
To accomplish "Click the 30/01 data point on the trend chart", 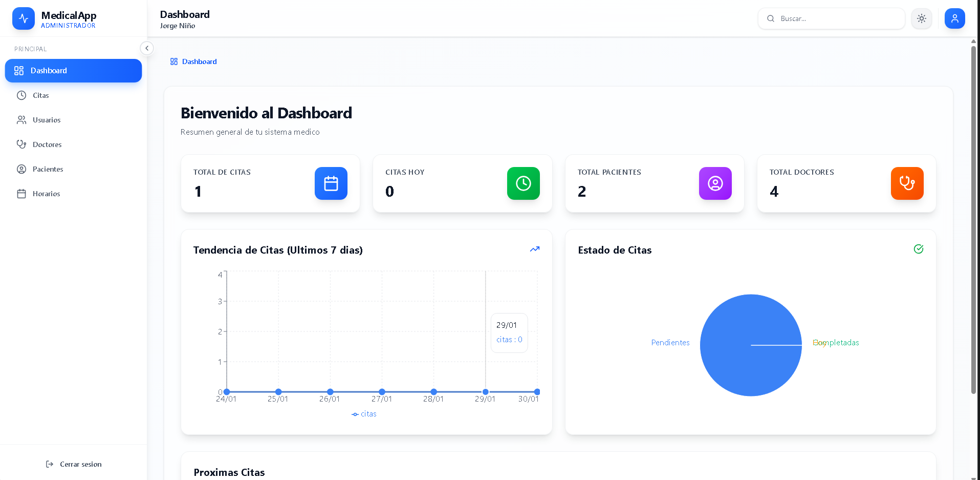I will click(x=537, y=392).
